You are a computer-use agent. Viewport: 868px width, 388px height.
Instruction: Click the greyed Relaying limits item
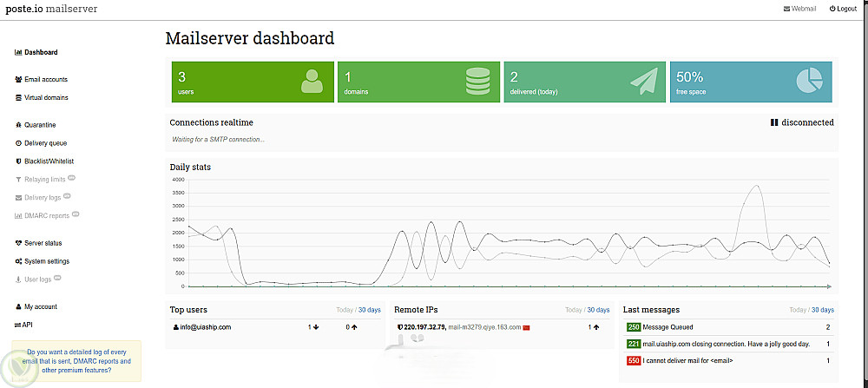[x=41, y=180]
